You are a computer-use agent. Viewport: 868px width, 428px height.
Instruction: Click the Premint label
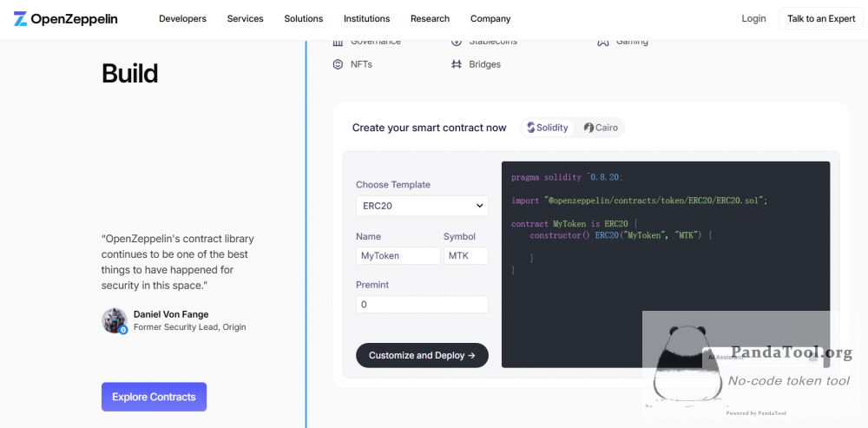click(372, 285)
